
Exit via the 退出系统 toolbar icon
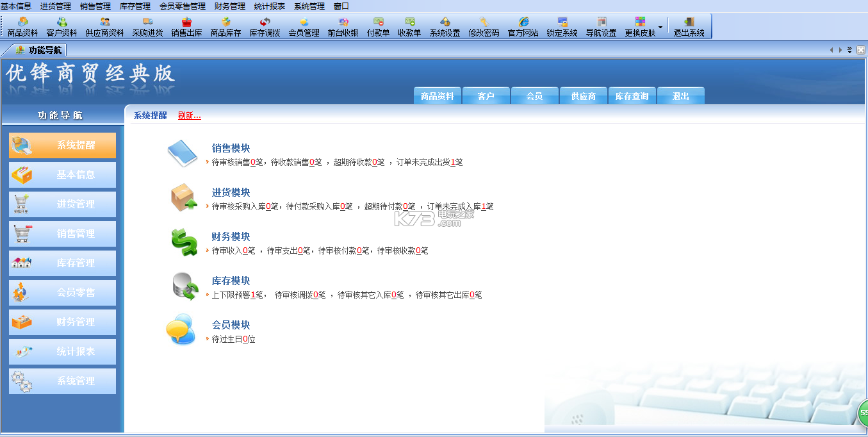coord(689,26)
